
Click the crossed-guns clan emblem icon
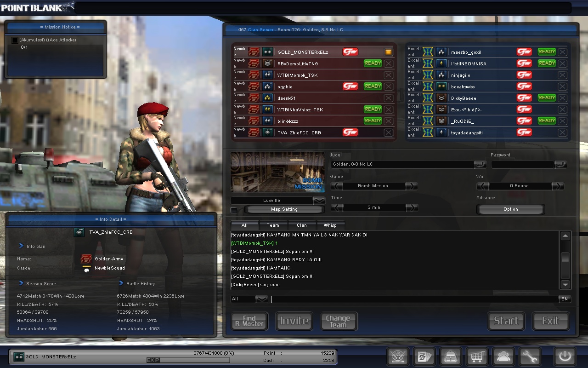[x=397, y=356]
